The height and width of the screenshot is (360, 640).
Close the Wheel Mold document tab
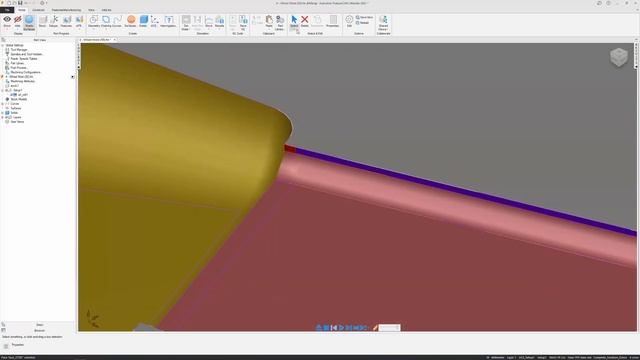[115, 40]
